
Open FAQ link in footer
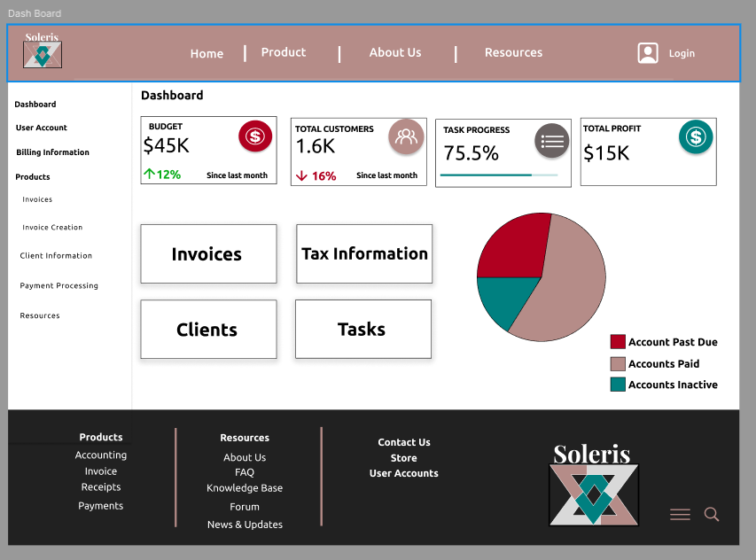coord(245,472)
